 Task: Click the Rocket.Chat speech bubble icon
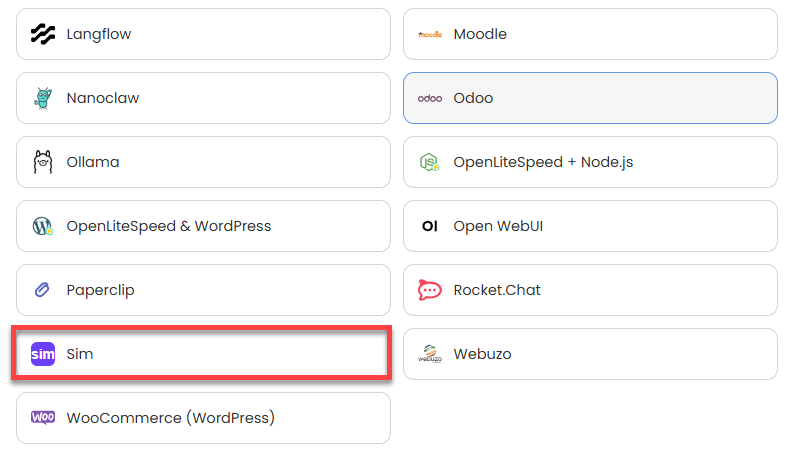point(430,290)
